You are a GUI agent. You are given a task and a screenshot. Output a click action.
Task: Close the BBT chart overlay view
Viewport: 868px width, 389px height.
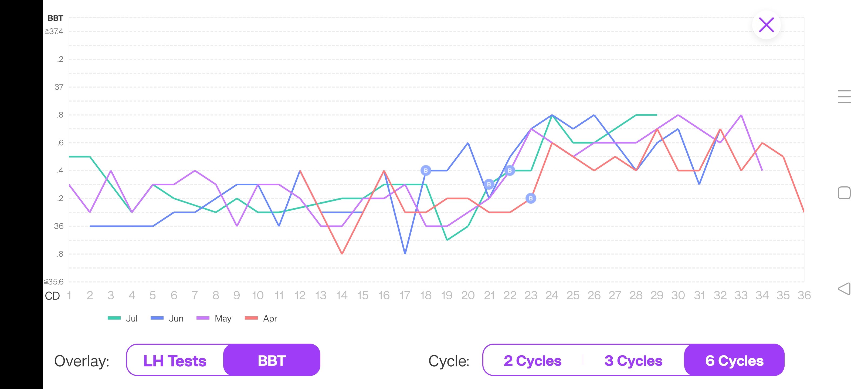[x=766, y=25]
